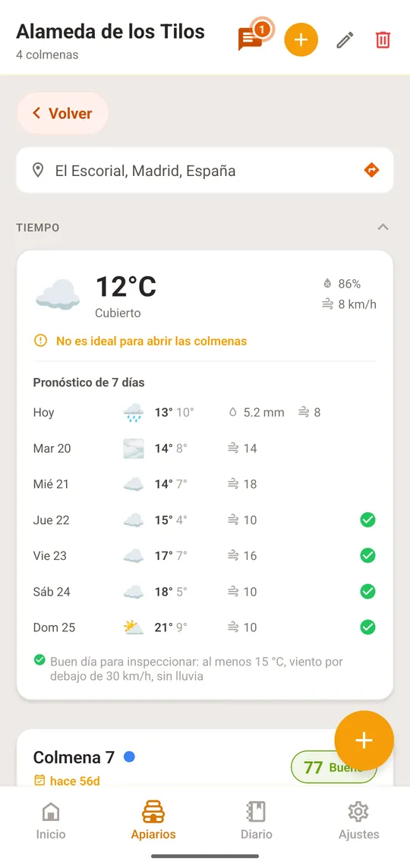Click the green check for Jue 22
The height and width of the screenshot is (868, 410).
[x=367, y=520]
